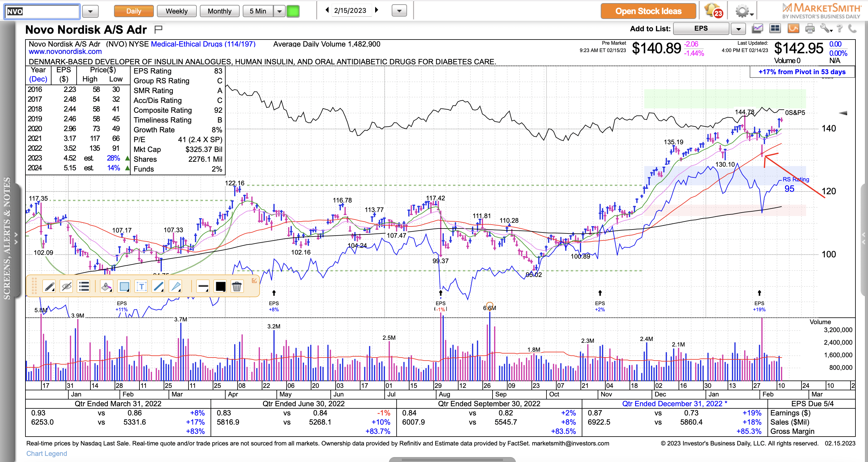Expand the 5 Min interval dropdown
This screenshot has height=462, width=868.
279,11
